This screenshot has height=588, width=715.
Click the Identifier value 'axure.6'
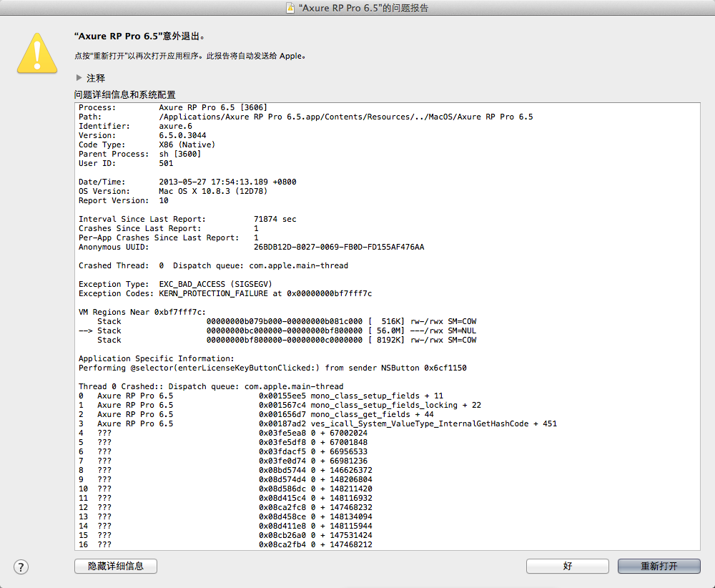(176, 127)
